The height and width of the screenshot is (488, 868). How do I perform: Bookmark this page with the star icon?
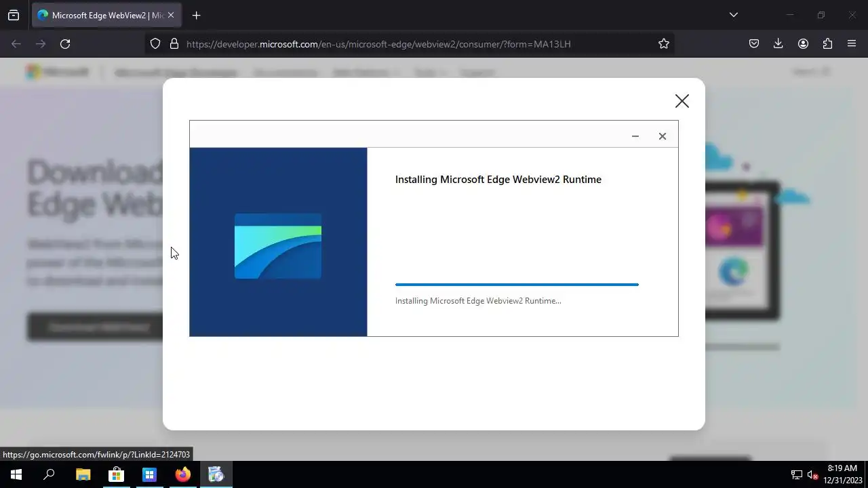coord(664,44)
